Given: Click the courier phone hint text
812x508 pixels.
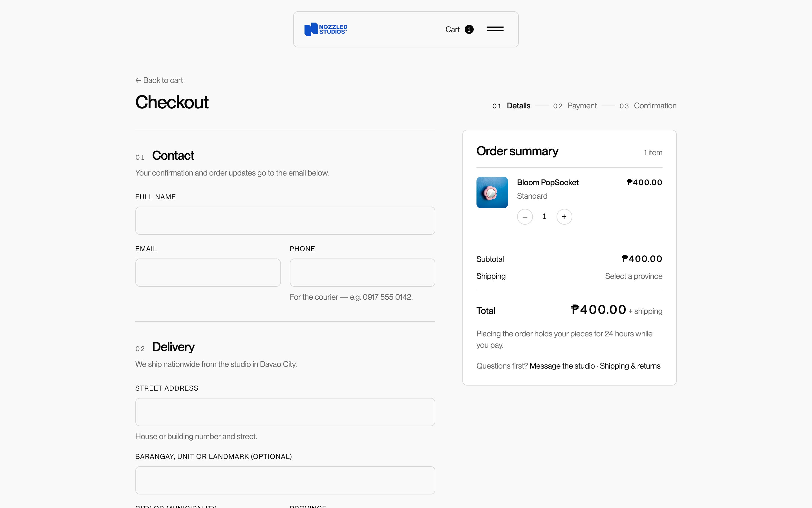Looking at the screenshot, I should coord(351,297).
